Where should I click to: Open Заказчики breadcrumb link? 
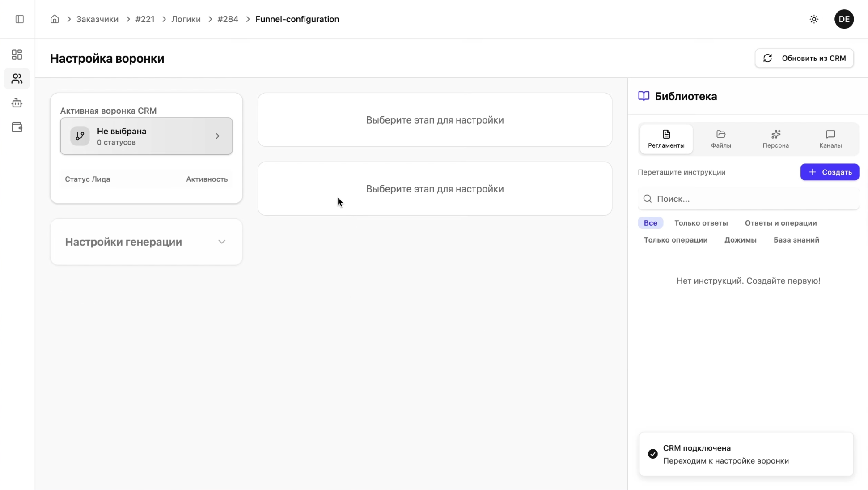97,19
